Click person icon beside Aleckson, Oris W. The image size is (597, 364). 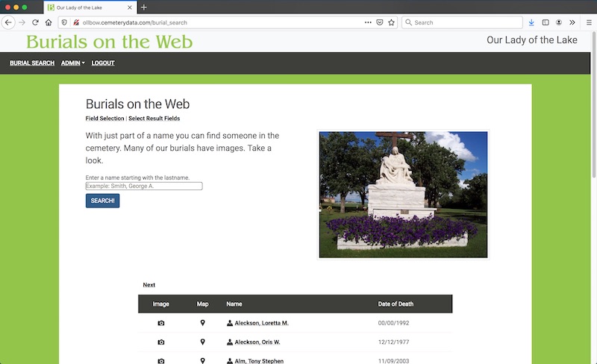(230, 342)
